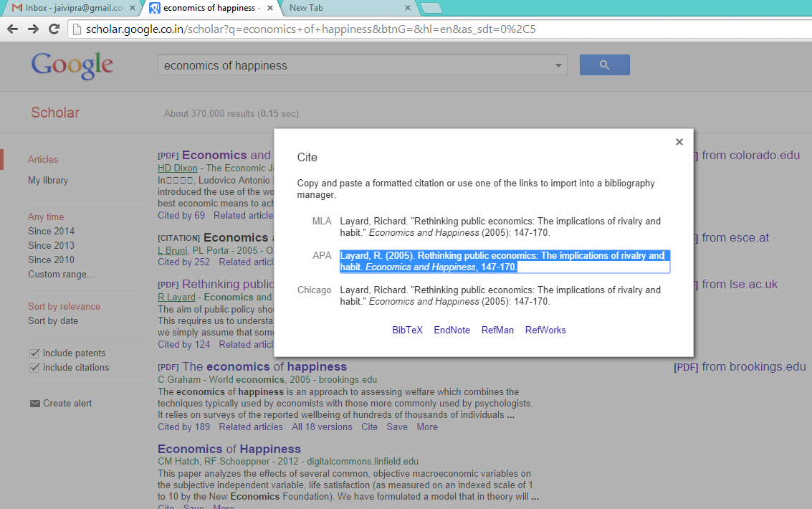Filter results to Since 2010
The height and width of the screenshot is (509, 812).
[52, 260]
